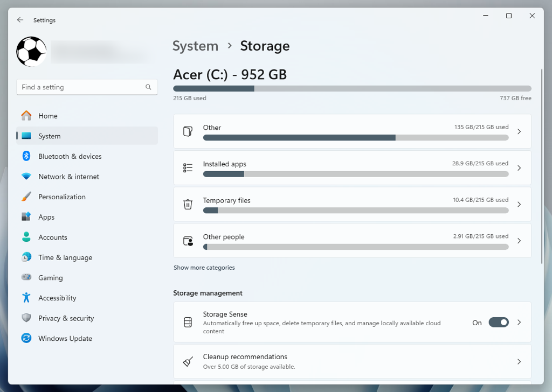The image size is (552, 392).
Task: Click the Cleanup recommendations broom icon
Action: (188, 361)
